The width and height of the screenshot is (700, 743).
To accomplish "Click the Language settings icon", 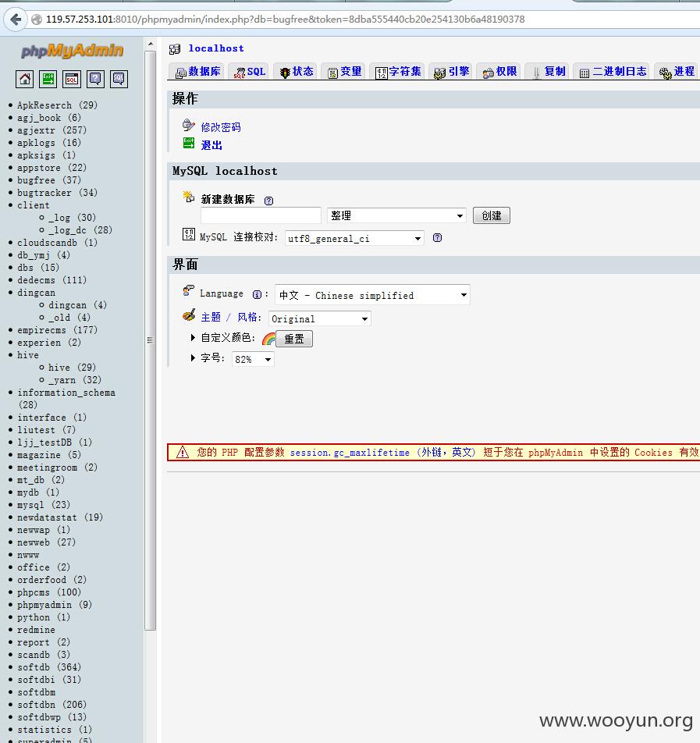I will click(x=189, y=291).
